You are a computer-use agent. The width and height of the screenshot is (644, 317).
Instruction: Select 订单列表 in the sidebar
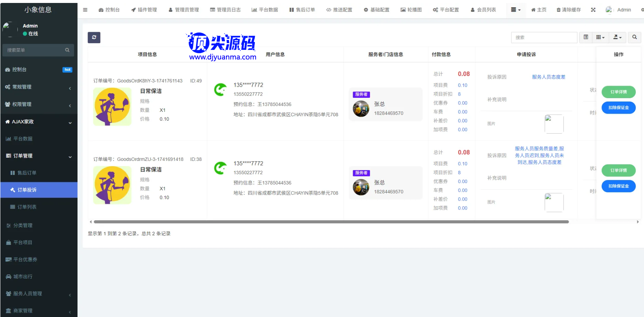tap(27, 207)
